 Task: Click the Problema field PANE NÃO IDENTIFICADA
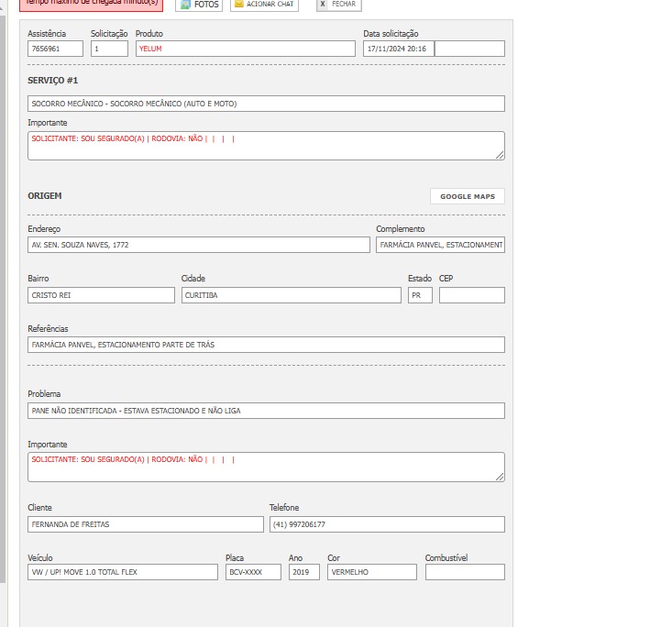266,411
